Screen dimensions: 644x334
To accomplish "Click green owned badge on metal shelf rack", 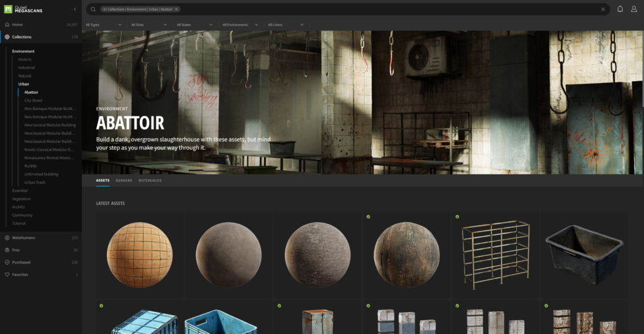I will [457, 216].
